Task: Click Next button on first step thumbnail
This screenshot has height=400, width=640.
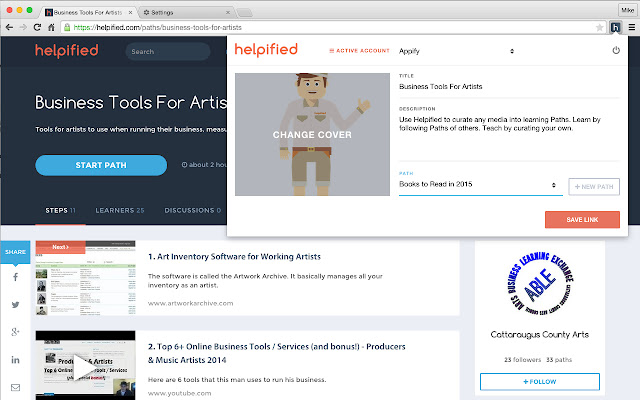Action: pyautogui.click(x=60, y=247)
